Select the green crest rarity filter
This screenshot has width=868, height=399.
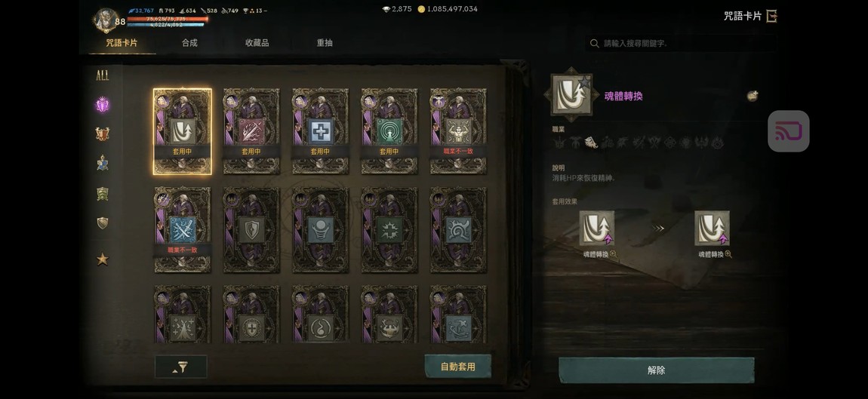[103, 193]
